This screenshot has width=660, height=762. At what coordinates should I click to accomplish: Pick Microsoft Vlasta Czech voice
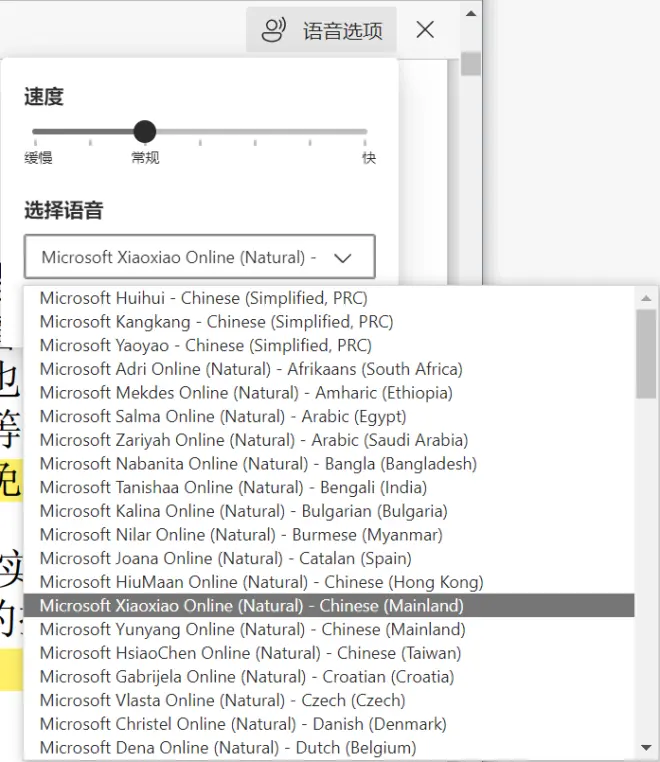pyautogui.click(x=329, y=700)
